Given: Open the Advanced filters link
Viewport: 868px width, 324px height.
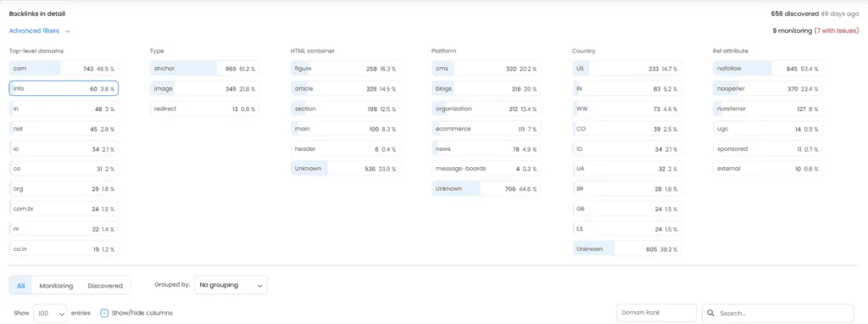Looking at the screenshot, I should pos(34,31).
